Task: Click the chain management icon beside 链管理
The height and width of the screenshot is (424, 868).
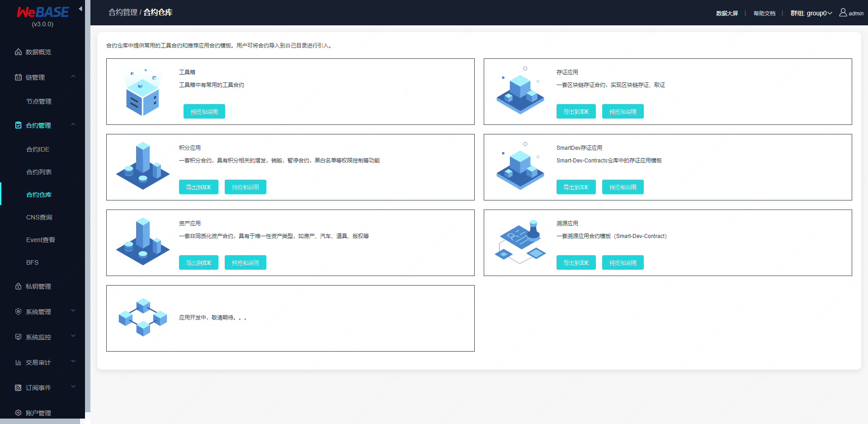Action: pos(18,77)
